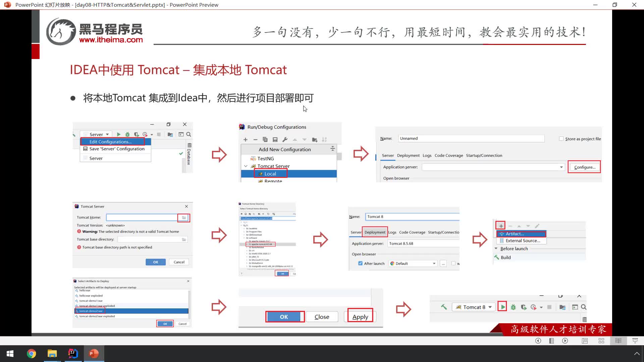Click green Run icon in Server toolbar
Viewport: 644px width, 362px height.
point(118,134)
